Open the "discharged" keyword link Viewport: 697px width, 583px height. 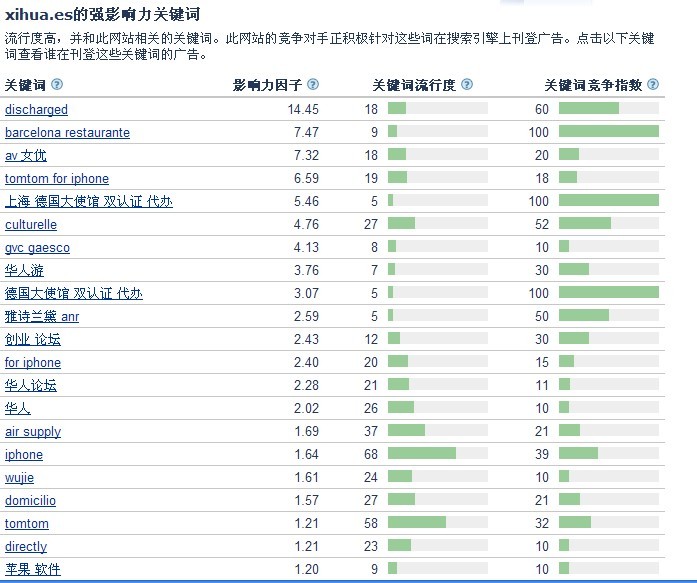coord(36,109)
